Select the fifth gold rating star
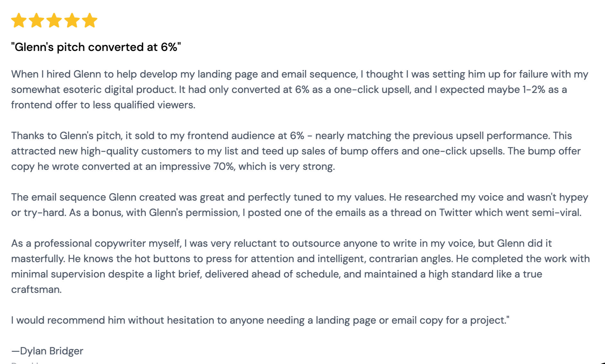 click(90, 21)
